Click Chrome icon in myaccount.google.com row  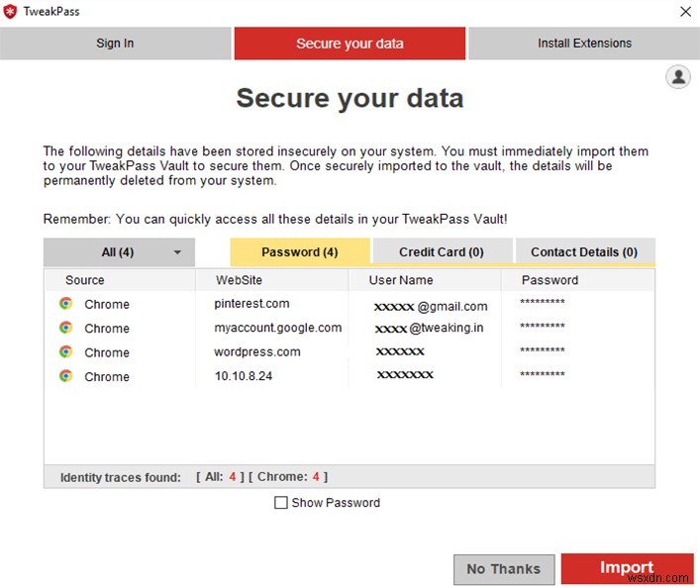tap(65, 328)
